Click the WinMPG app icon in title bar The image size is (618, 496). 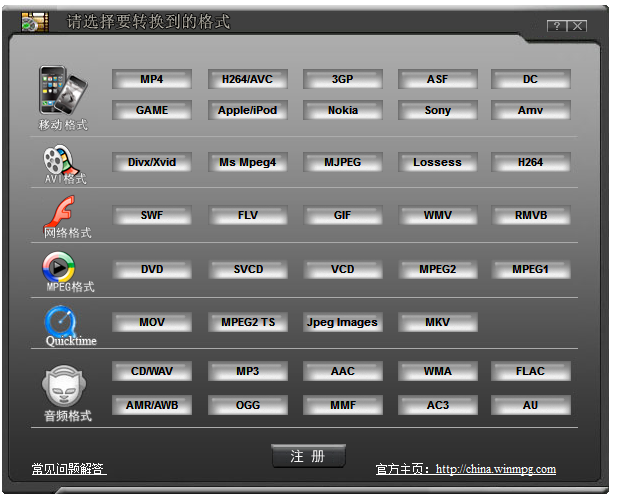tap(35, 22)
